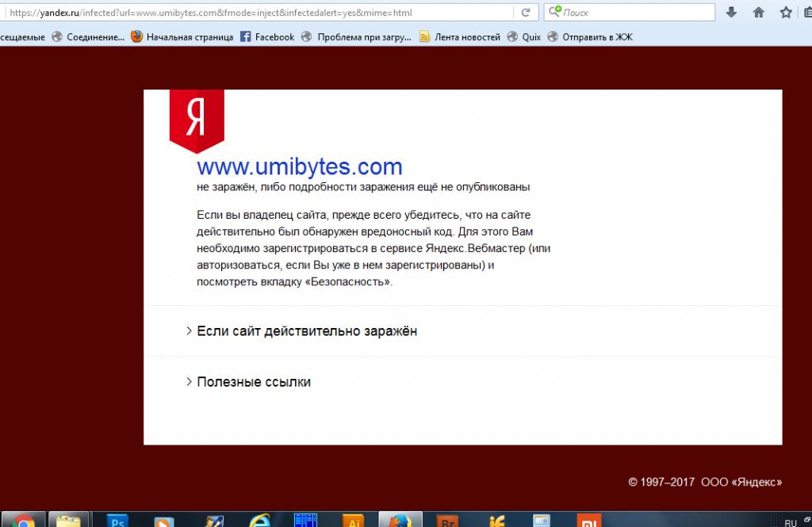Switch to Chrome in the taskbar
The height and width of the screenshot is (527, 812).
23,521
